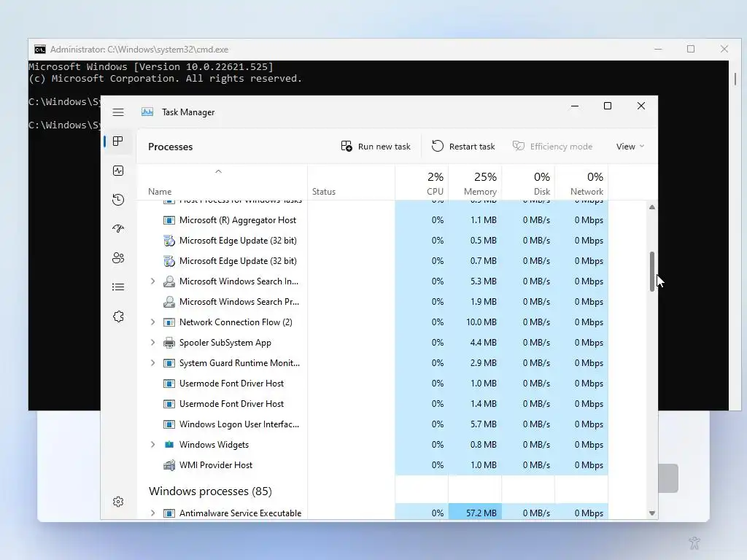
Task: Expand the System Guard Runtime Monit... process
Action: [x=152, y=363]
